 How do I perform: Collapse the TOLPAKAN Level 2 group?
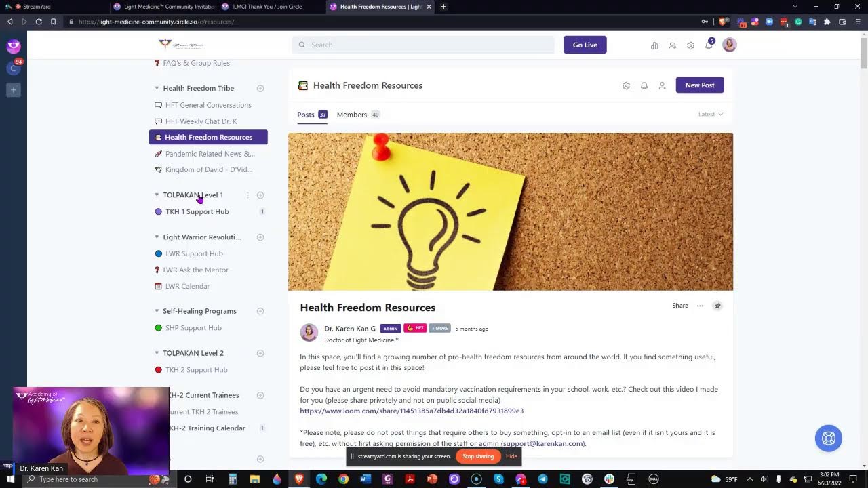pyautogui.click(x=157, y=353)
